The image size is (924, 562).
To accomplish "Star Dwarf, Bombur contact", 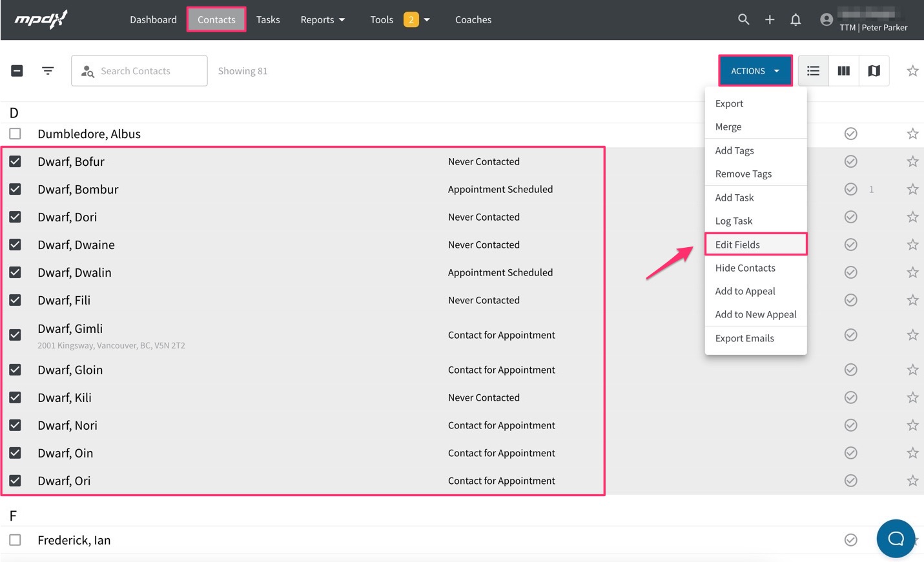I will pos(912,189).
